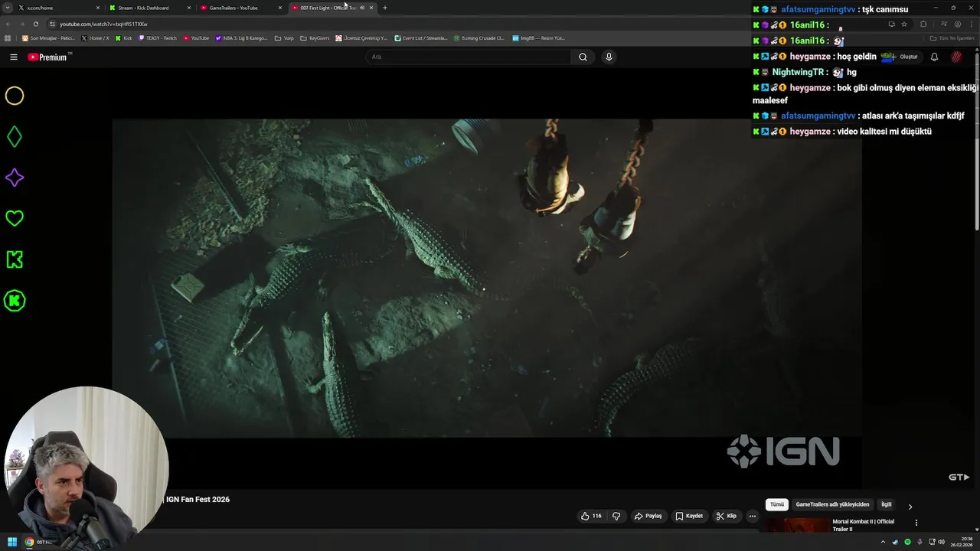Open the Mortal Kombat II video thumbnail
This screenshot has width=980, height=551.
[796, 526]
